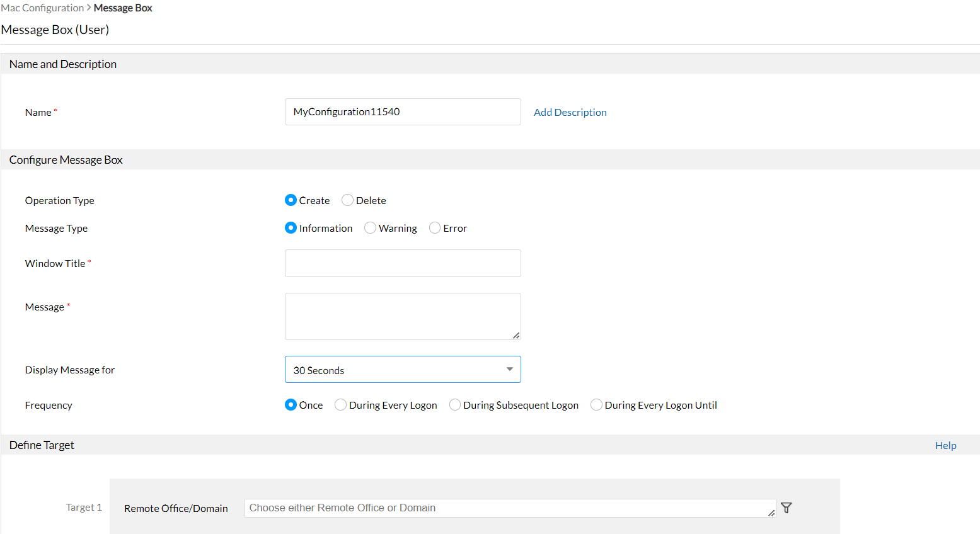Grab the Message box resize handle

coord(516,336)
